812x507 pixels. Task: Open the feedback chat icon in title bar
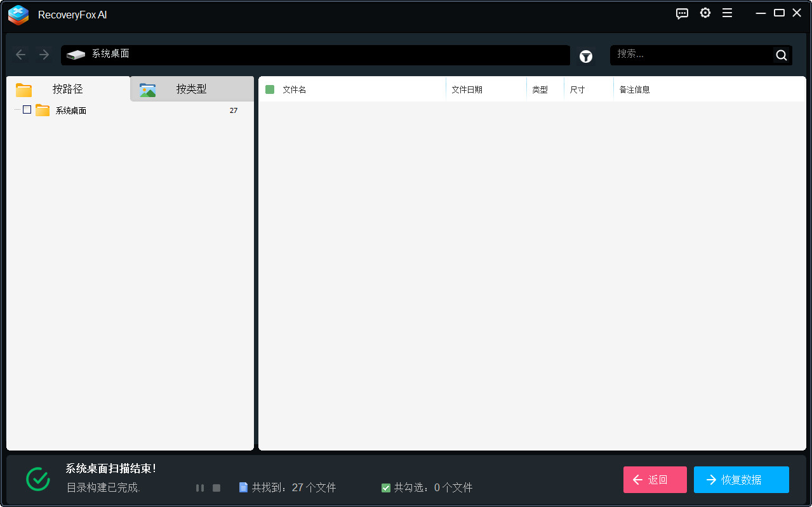click(681, 13)
